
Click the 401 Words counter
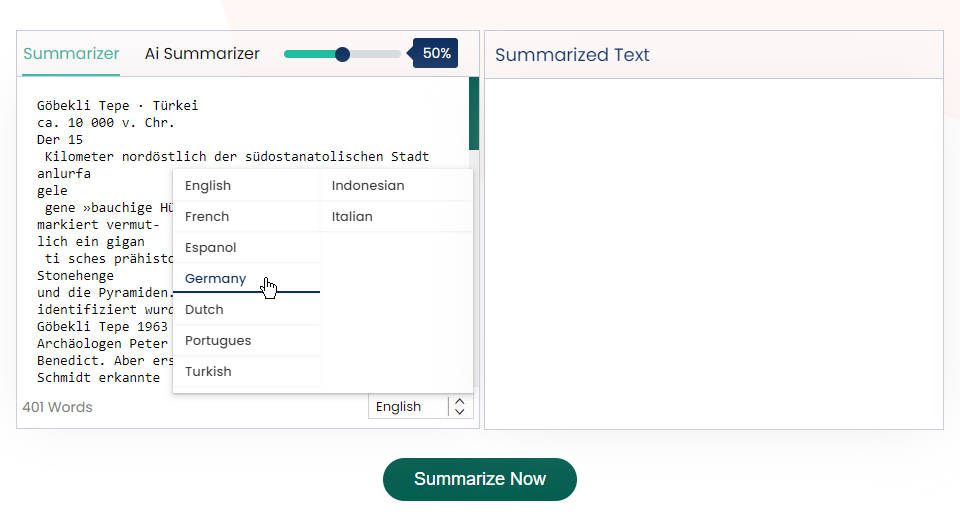[58, 407]
